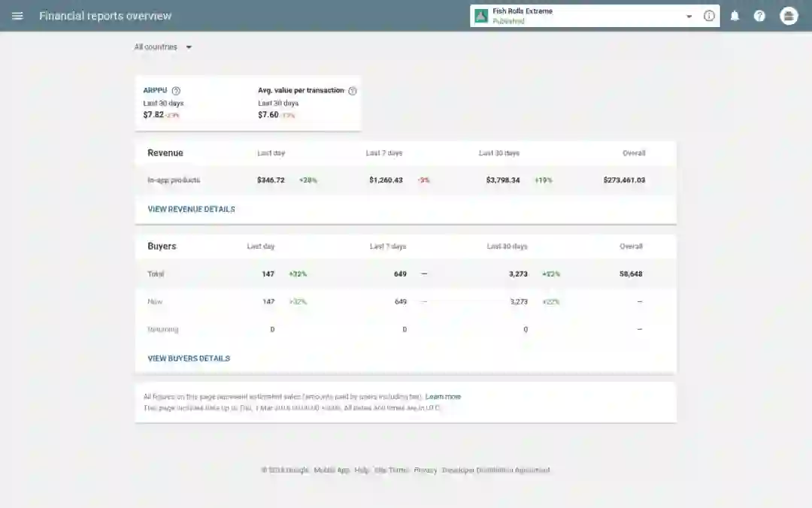Image resolution: width=812 pixels, height=508 pixels.
Task: Open the notifications bell
Action: coord(735,16)
